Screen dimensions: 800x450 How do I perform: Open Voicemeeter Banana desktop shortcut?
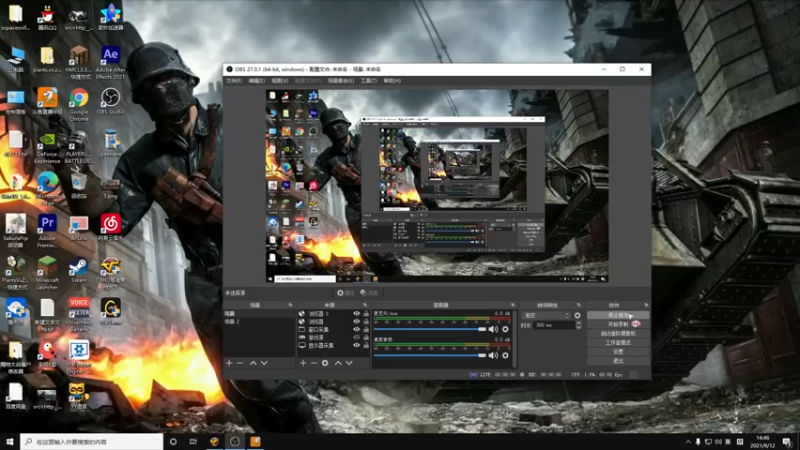pyautogui.click(x=79, y=314)
